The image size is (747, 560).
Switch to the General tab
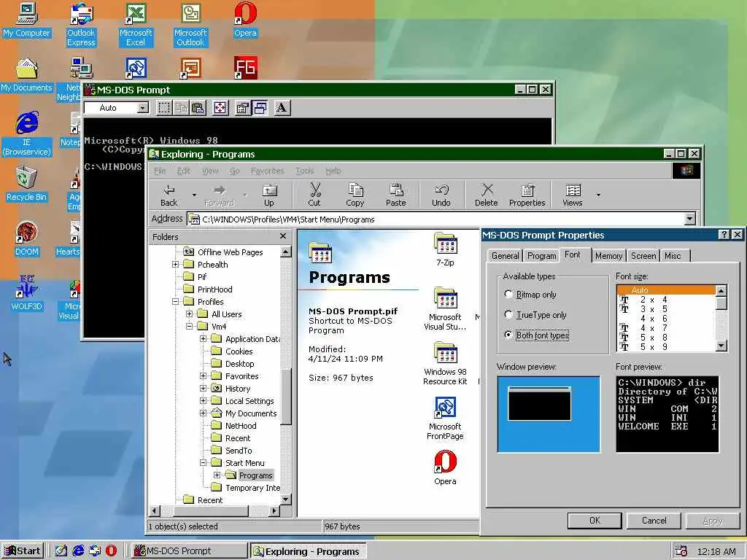pos(505,256)
